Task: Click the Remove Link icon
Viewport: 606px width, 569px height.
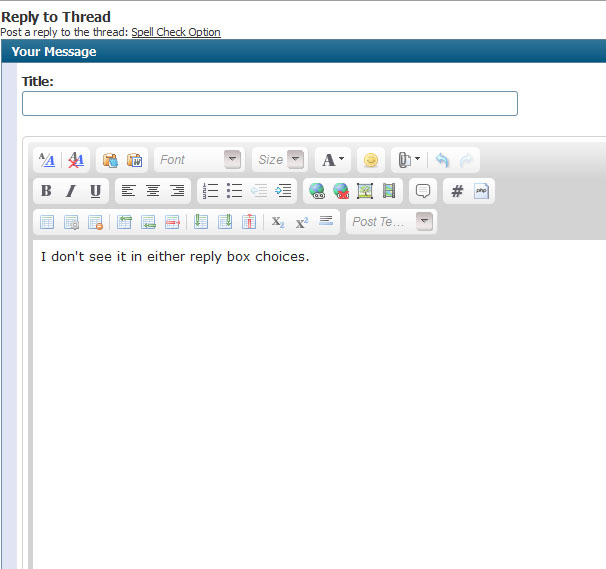Action: tap(341, 191)
